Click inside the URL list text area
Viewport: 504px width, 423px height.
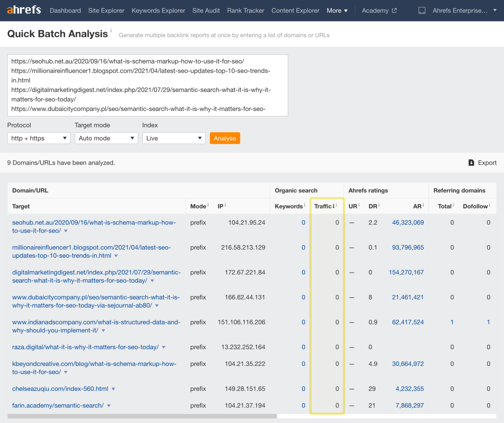[147, 85]
